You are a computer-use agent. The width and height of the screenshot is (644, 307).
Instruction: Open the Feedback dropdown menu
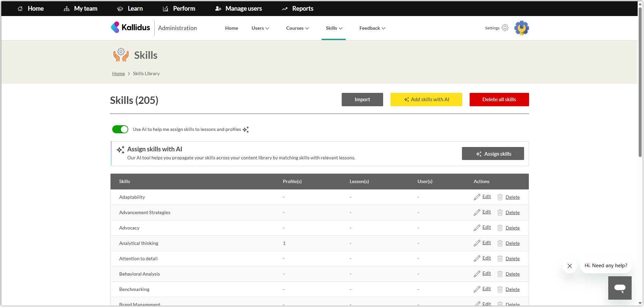372,28
